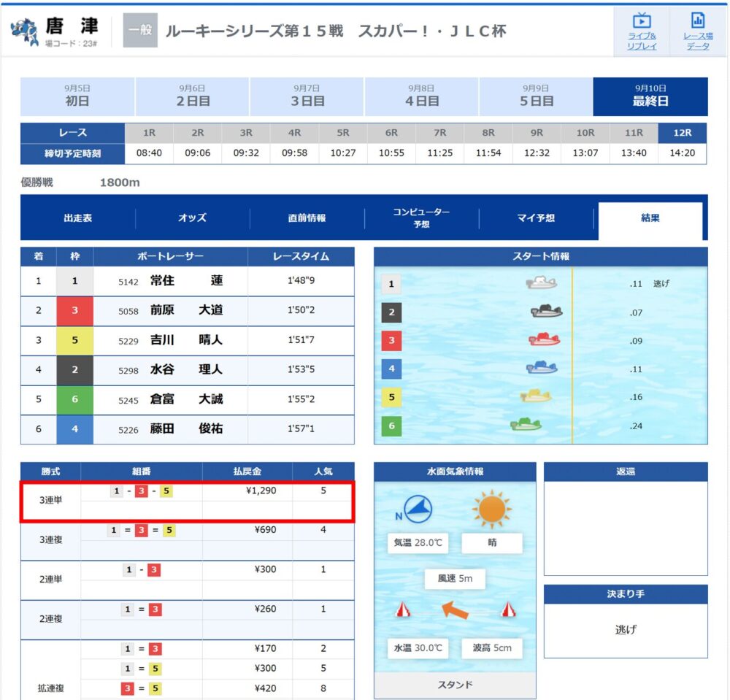Click the 3連単 result row
The width and height of the screenshot is (730, 700).
point(187,501)
